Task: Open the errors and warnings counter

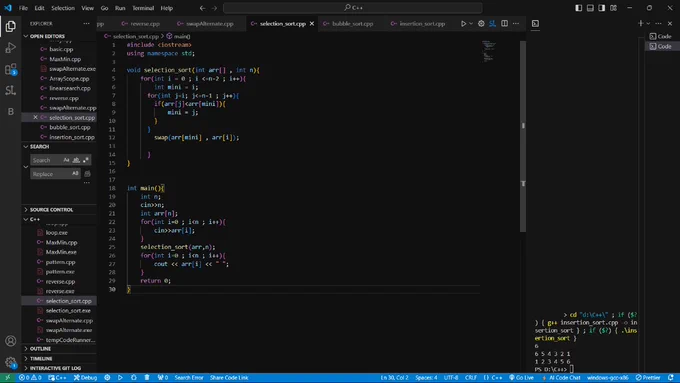Action: click(x=30, y=378)
